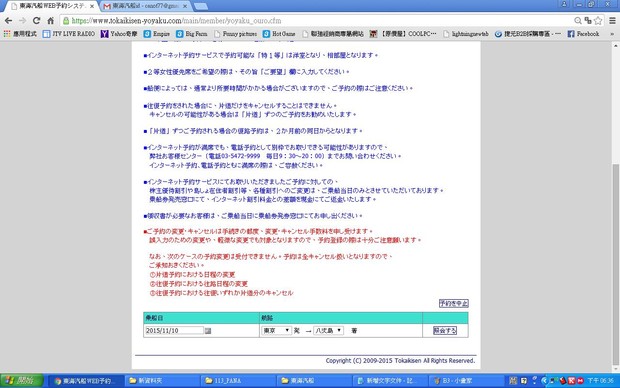Expand the arrival port dropdown showing 八丈島

[x=328, y=330]
